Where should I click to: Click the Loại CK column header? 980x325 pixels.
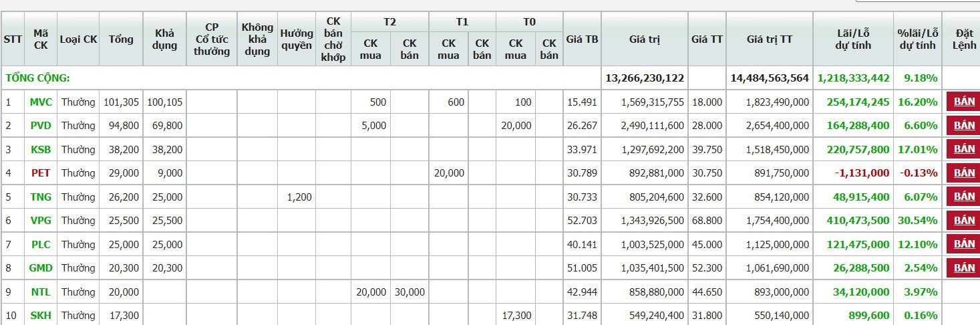click(78, 39)
